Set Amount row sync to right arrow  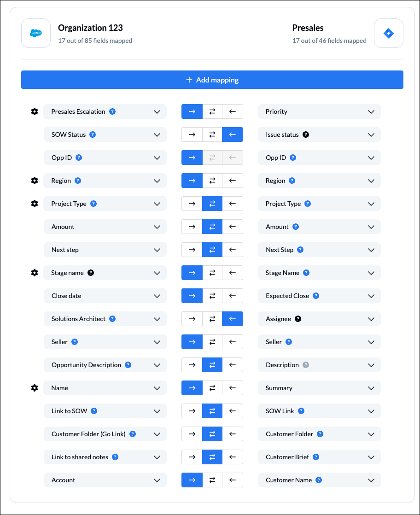tap(192, 227)
